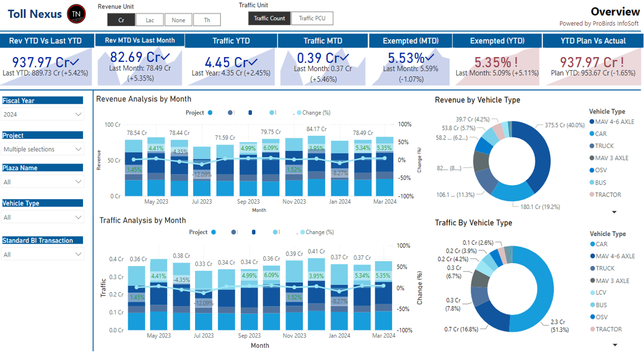Switch revenue unit to Lac
The height and width of the screenshot is (356, 644).
click(150, 20)
